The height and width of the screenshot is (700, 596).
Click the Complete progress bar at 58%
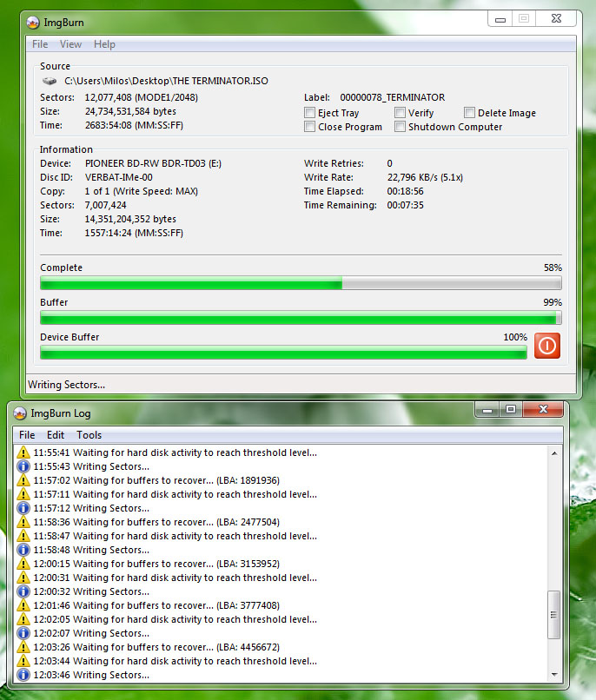pyautogui.click(x=301, y=282)
